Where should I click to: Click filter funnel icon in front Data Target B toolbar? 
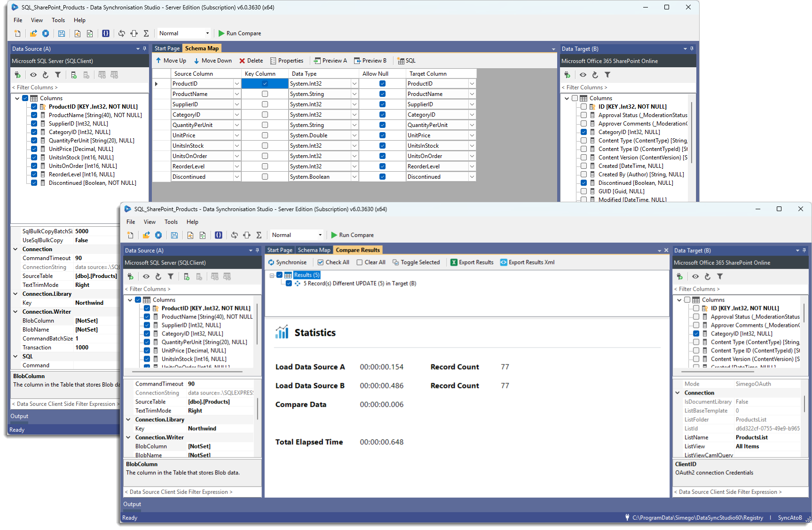(720, 277)
